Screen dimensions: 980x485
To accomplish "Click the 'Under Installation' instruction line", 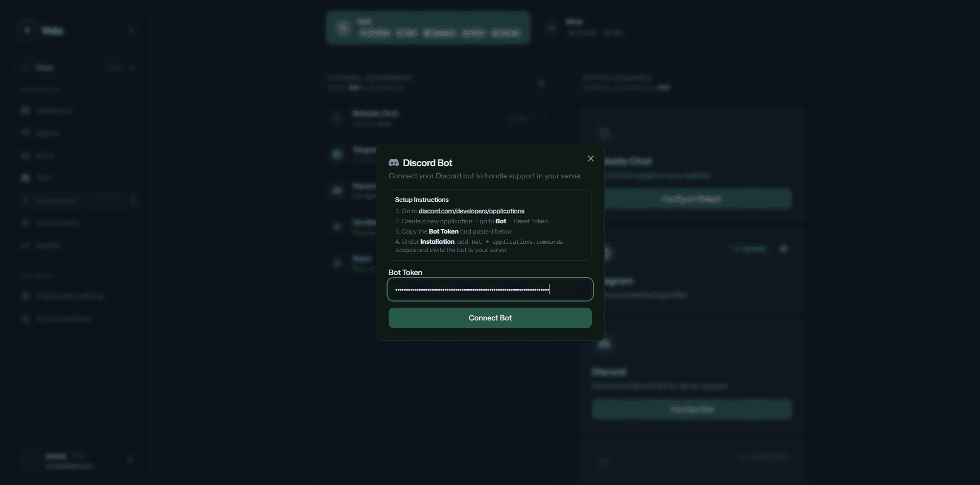I will click(x=479, y=246).
